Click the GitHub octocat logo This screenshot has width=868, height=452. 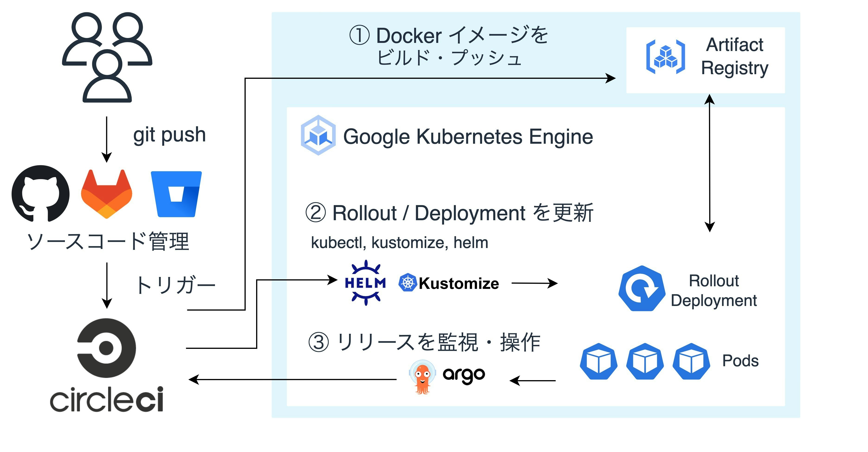pyautogui.click(x=40, y=194)
